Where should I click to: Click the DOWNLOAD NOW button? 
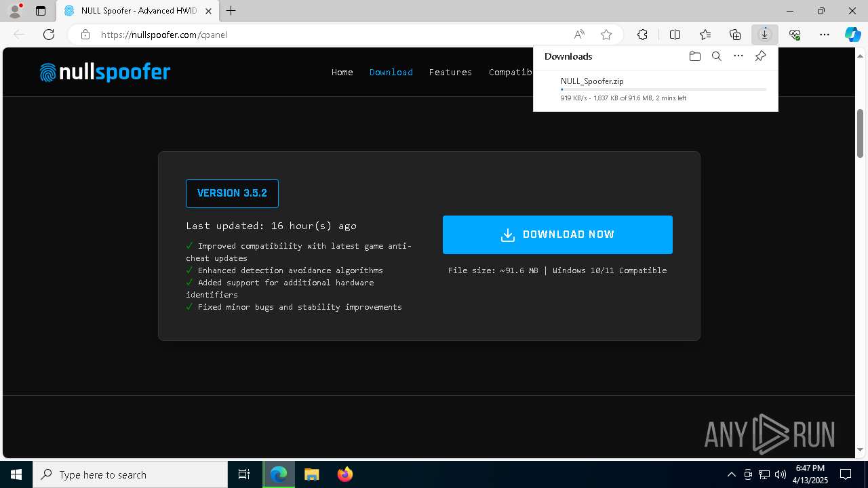coord(557,235)
